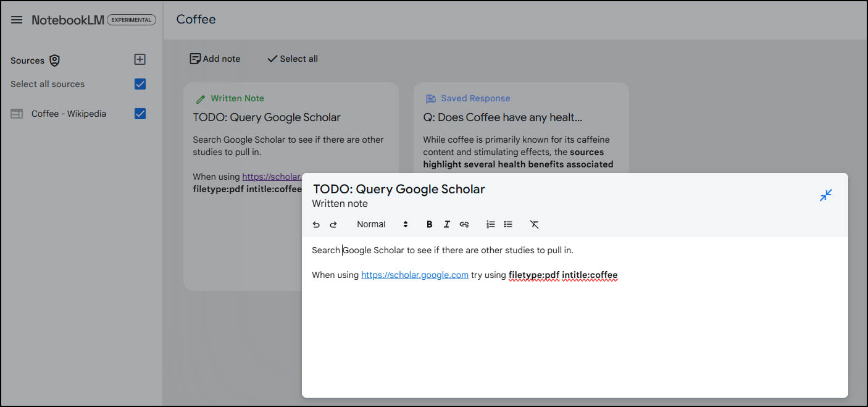Image resolution: width=868 pixels, height=407 pixels.
Task: Open the scholar.google.com hyperlink
Action: coord(414,275)
